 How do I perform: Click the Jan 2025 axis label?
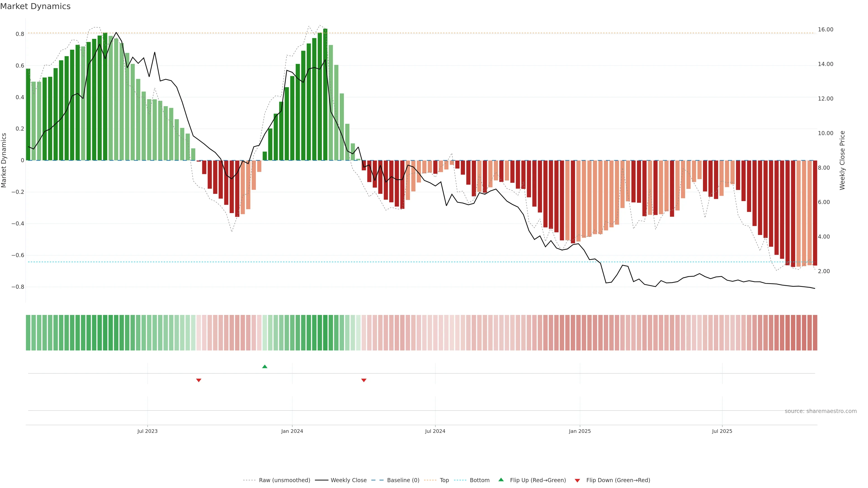[x=580, y=431]
